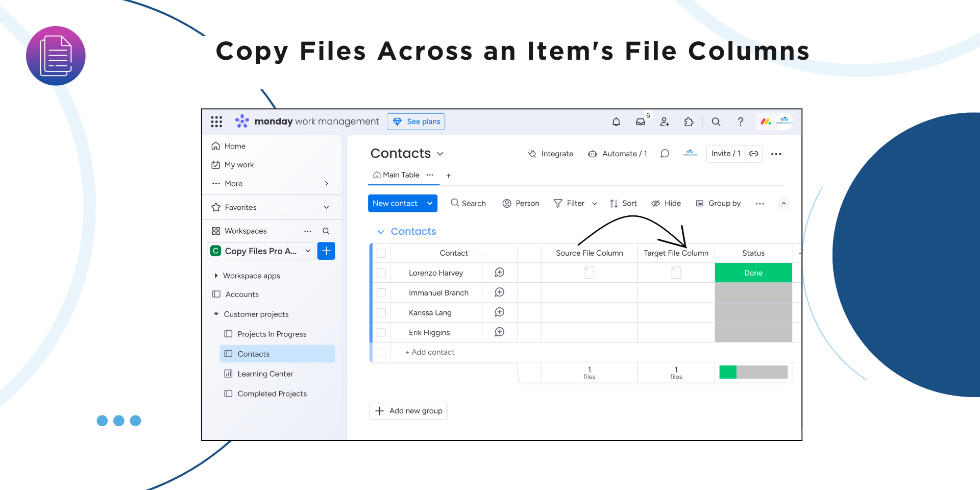
Task: Open the Copy Files Pro workspace dropdown
Action: tap(308, 251)
